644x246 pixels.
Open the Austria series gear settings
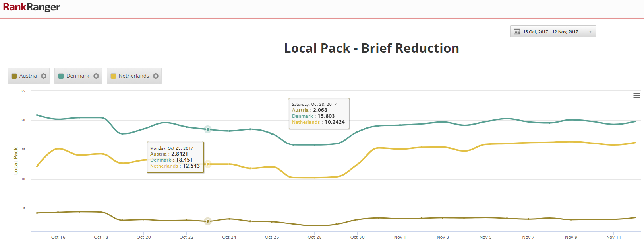[44, 76]
